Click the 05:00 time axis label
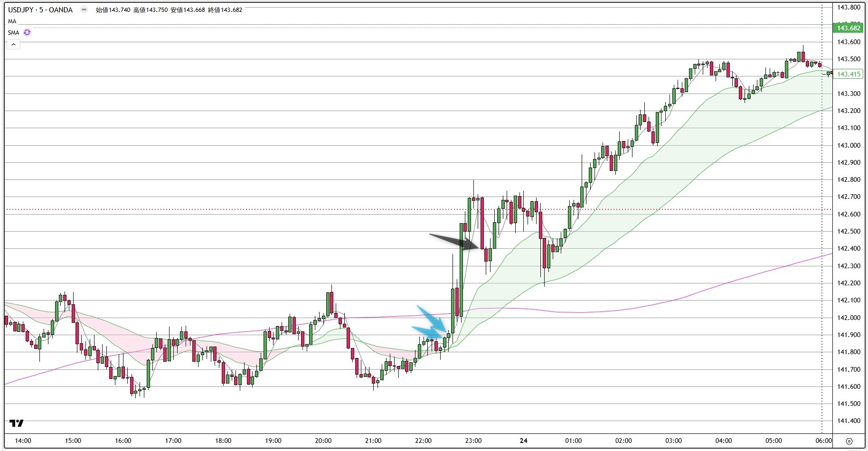Image resolution: width=868 pixels, height=451 pixels. [774, 441]
